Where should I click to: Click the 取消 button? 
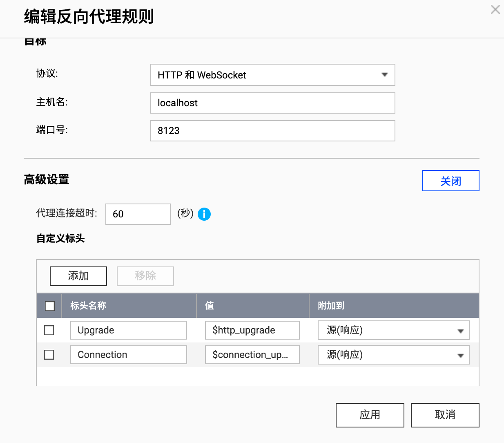coord(445,415)
